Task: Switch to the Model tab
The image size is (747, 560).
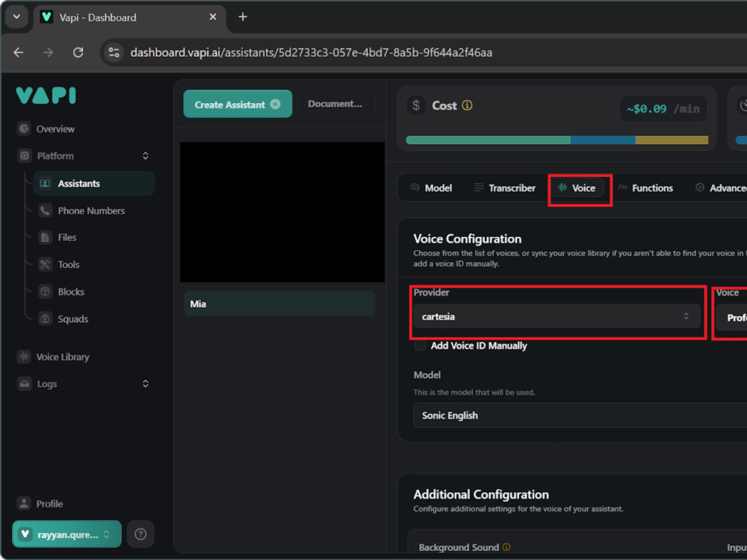Action: coord(431,188)
